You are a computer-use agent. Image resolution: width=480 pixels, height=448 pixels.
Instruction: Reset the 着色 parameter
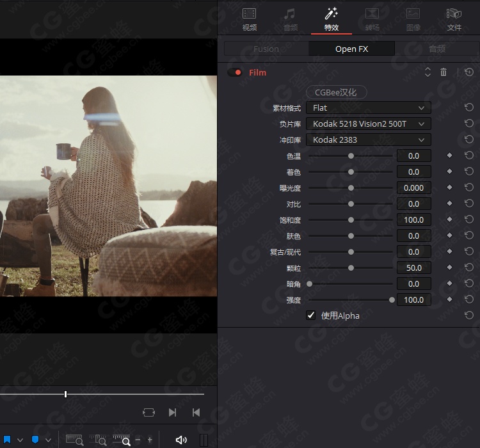(x=469, y=171)
